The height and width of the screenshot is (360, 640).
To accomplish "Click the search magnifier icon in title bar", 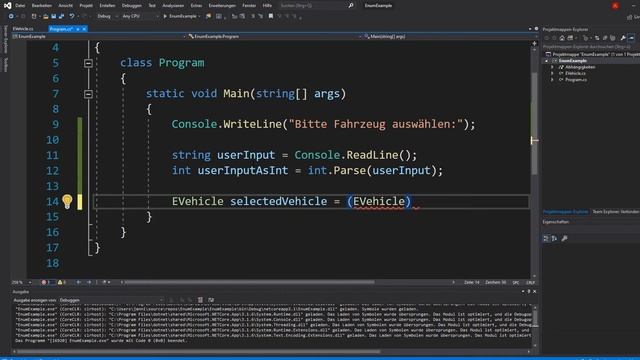I will click(351, 6).
